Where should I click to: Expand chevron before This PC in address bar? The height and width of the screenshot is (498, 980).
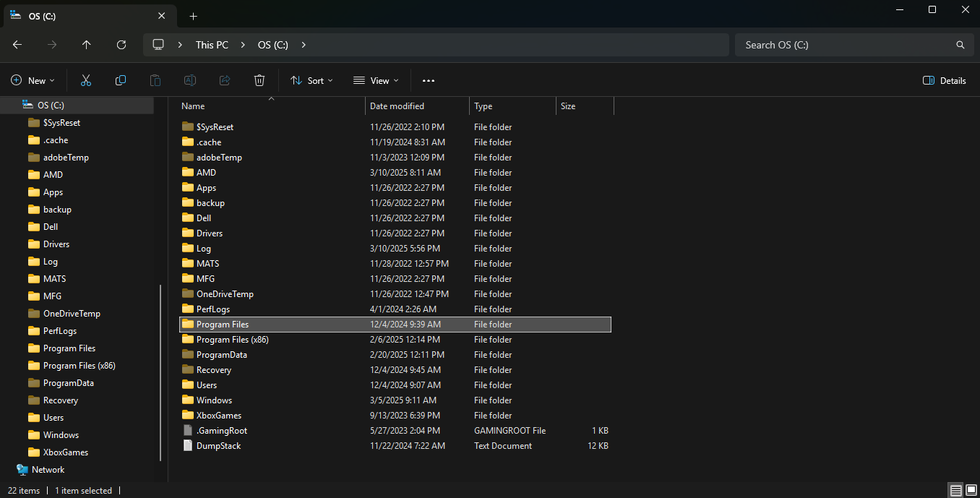tap(181, 45)
